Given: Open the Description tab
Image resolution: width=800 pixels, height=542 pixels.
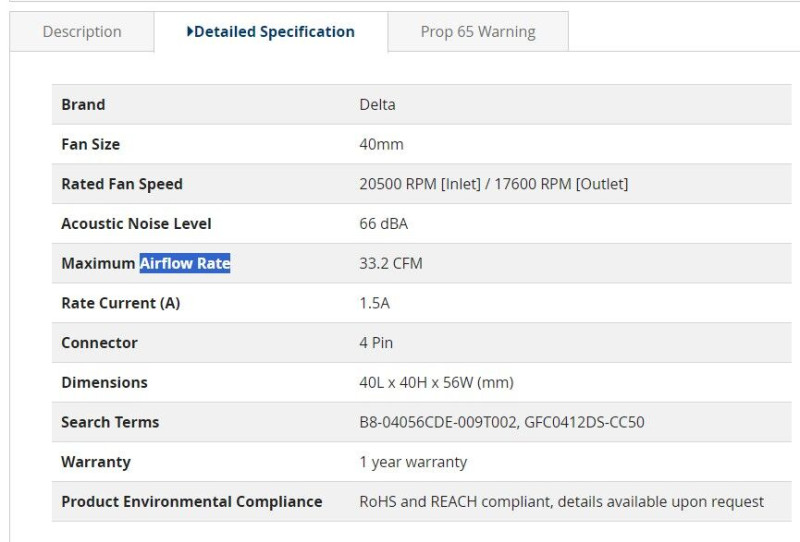Looking at the screenshot, I should tap(82, 32).
